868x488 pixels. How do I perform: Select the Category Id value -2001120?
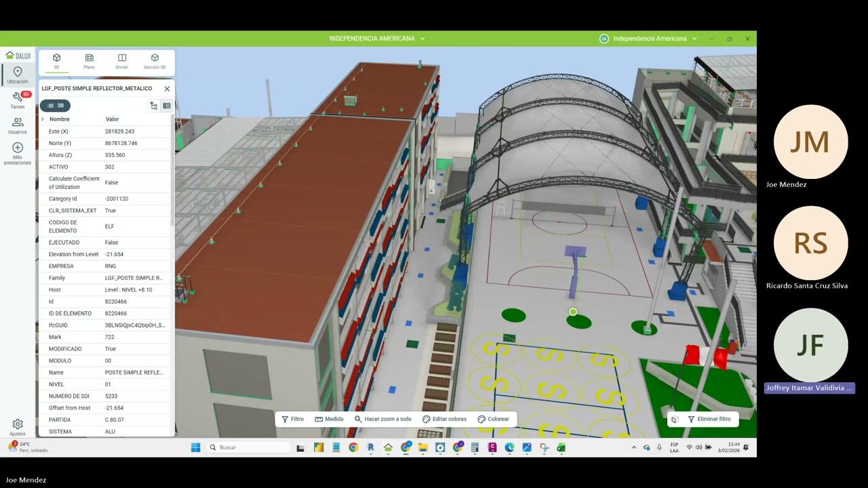coord(116,199)
